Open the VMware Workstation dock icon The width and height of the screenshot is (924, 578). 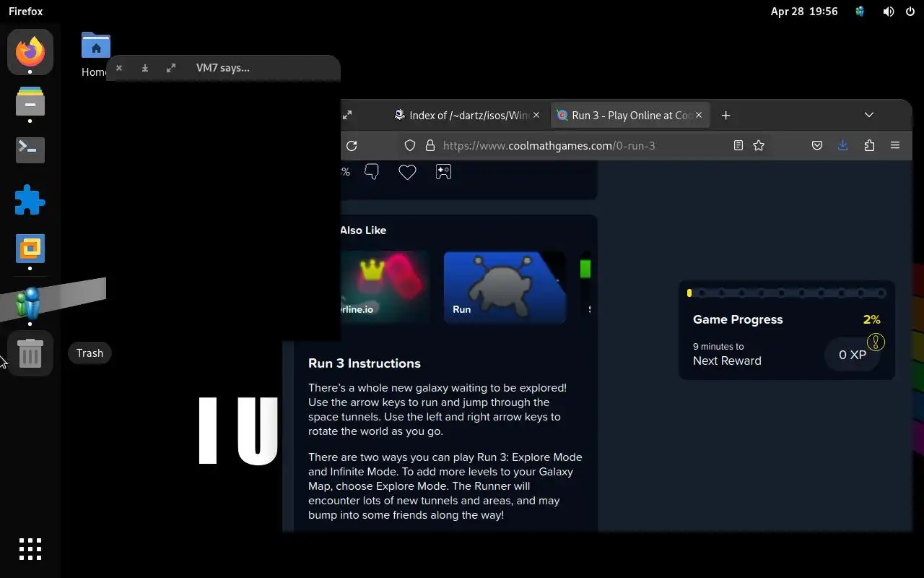tap(30, 249)
